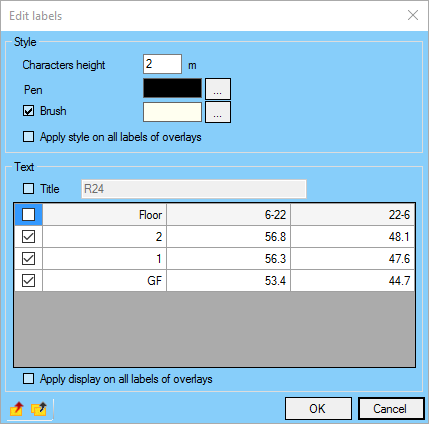Select the floor cell showing 1

click(x=104, y=259)
